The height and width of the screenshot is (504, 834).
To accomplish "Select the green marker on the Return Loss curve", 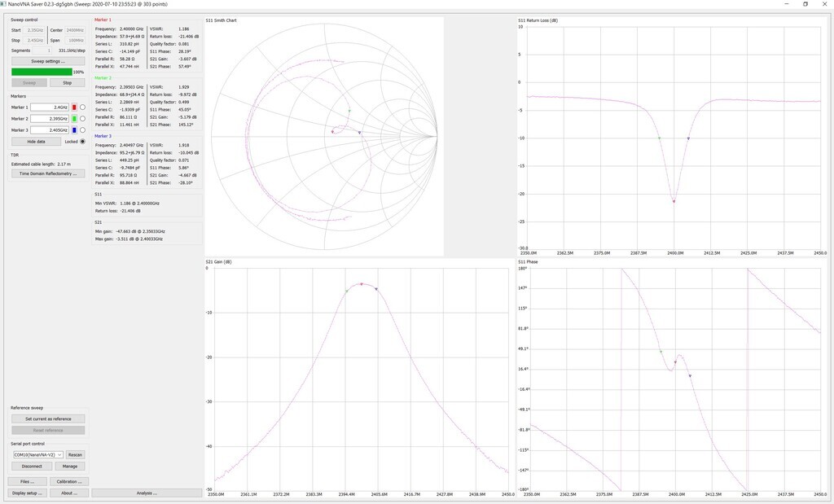I will click(x=660, y=138).
